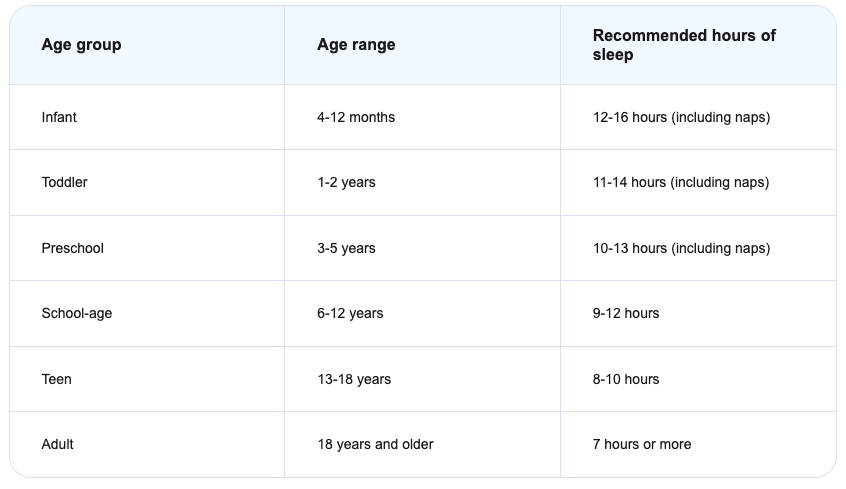Click the "Age group" column header

[81, 45]
